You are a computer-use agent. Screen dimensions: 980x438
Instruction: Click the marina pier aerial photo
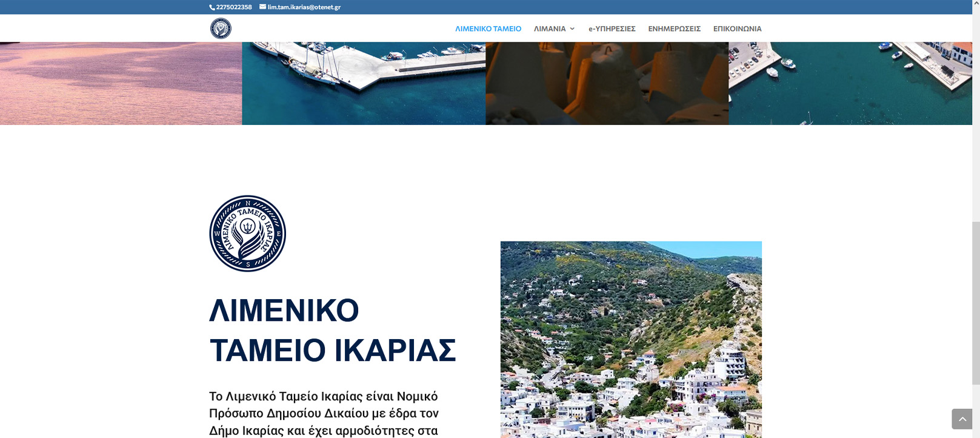pos(364,83)
